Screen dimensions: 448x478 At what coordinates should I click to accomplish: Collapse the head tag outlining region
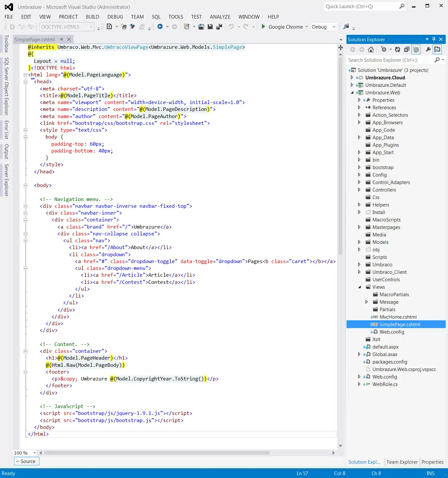[25, 82]
